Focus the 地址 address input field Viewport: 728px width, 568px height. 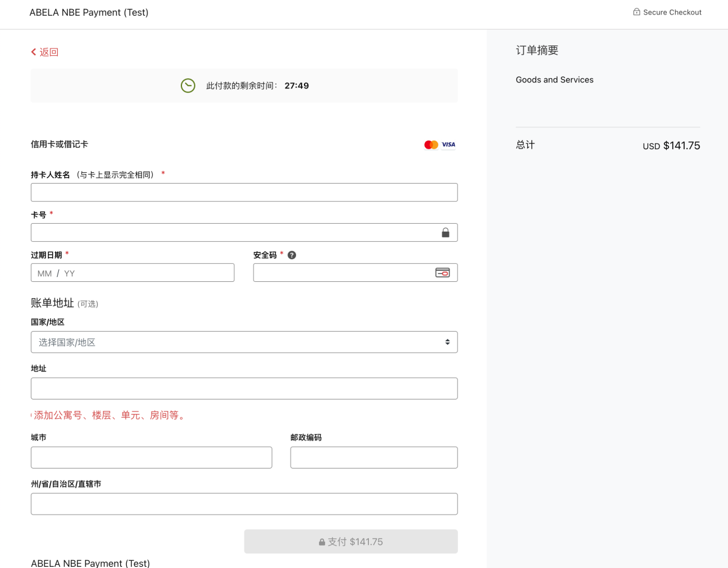[244, 388]
